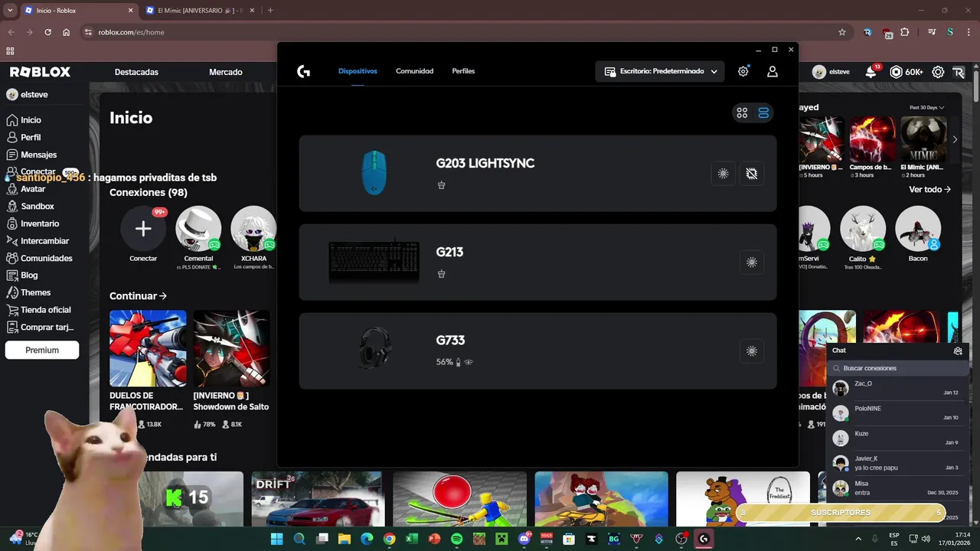Open Cemental connection avatar
The width and height of the screenshot is (980, 551).
[x=198, y=229]
